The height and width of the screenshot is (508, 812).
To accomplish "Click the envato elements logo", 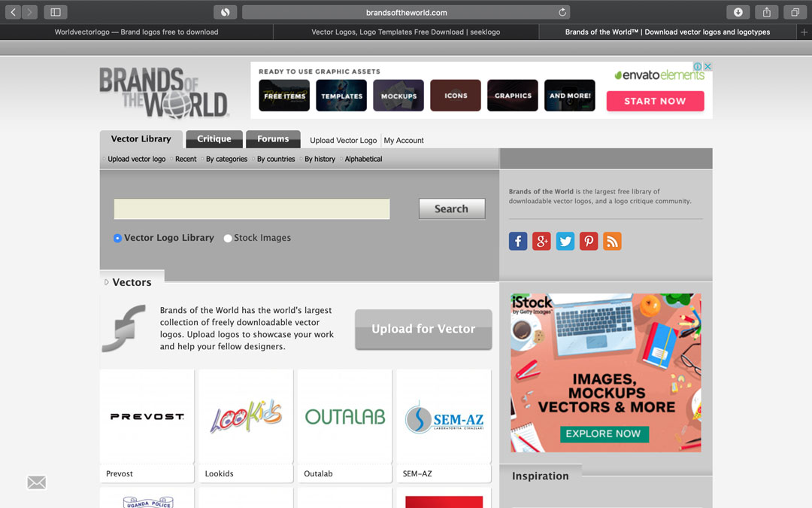I will pyautogui.click(x=659, y=75).
